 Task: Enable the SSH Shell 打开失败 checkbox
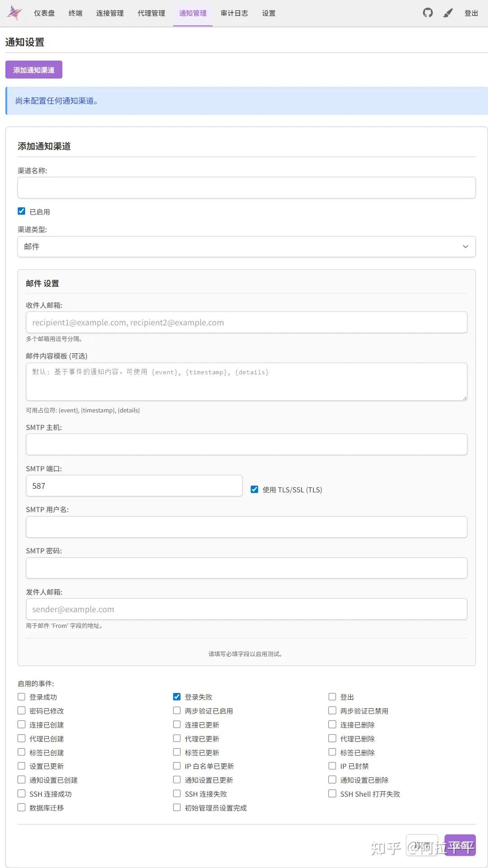point(332,793)
